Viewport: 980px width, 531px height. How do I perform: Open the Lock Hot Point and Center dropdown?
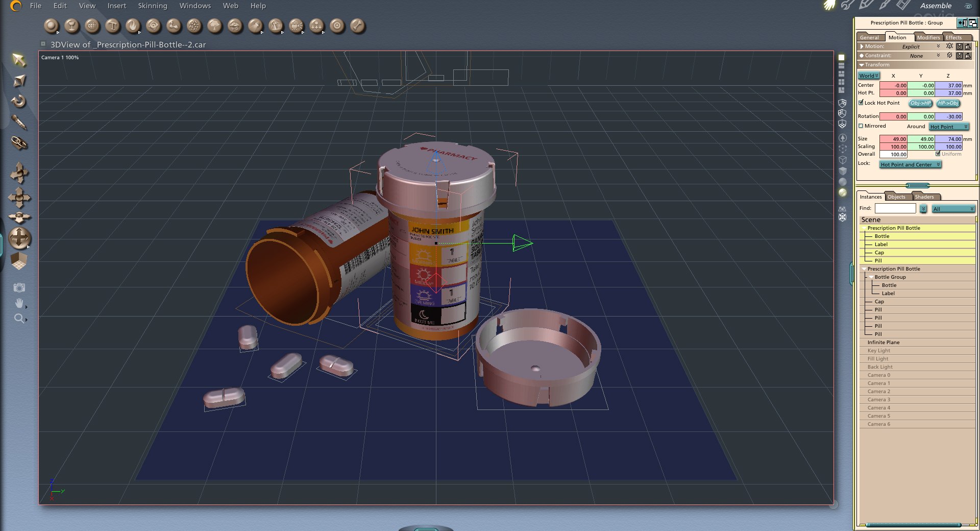(910, 164)
